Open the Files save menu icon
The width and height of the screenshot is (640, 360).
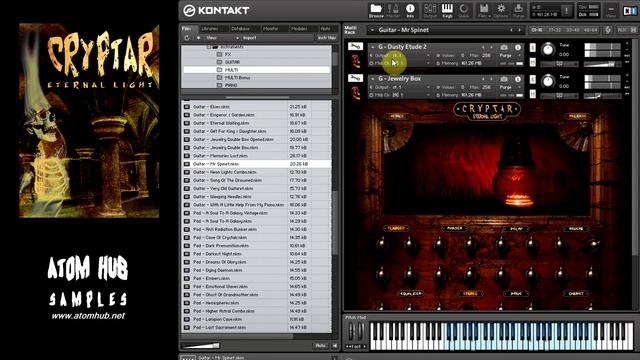484,10
